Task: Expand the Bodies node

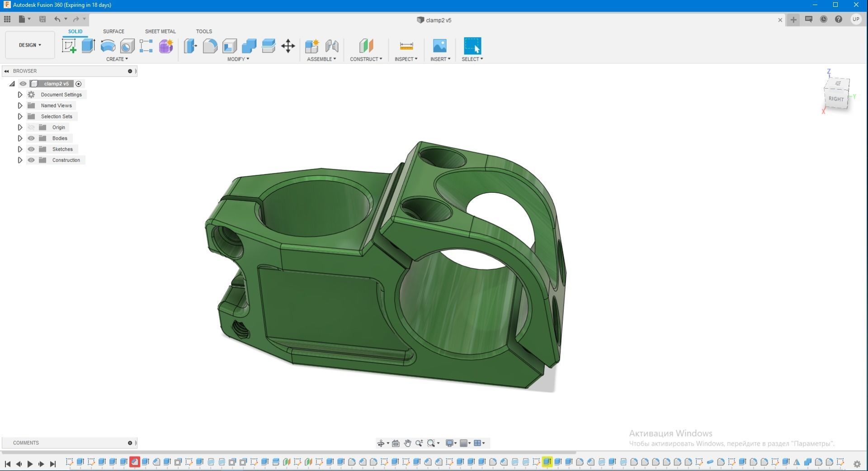Action: 20,138
